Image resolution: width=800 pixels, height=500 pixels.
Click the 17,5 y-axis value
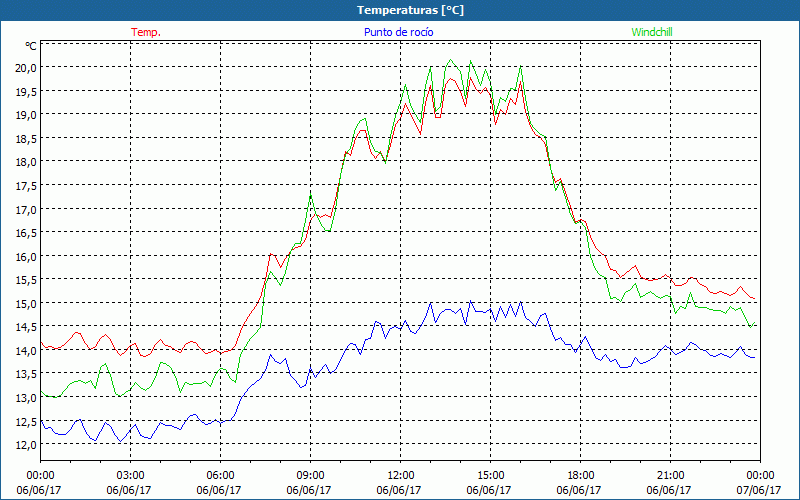click(26, 186)
